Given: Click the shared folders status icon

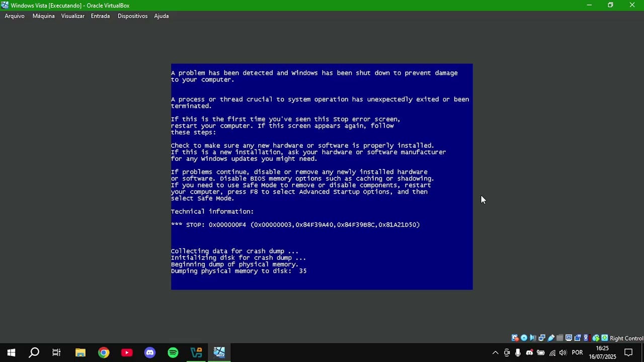Looking at the screenshot, I should [560, 338].
